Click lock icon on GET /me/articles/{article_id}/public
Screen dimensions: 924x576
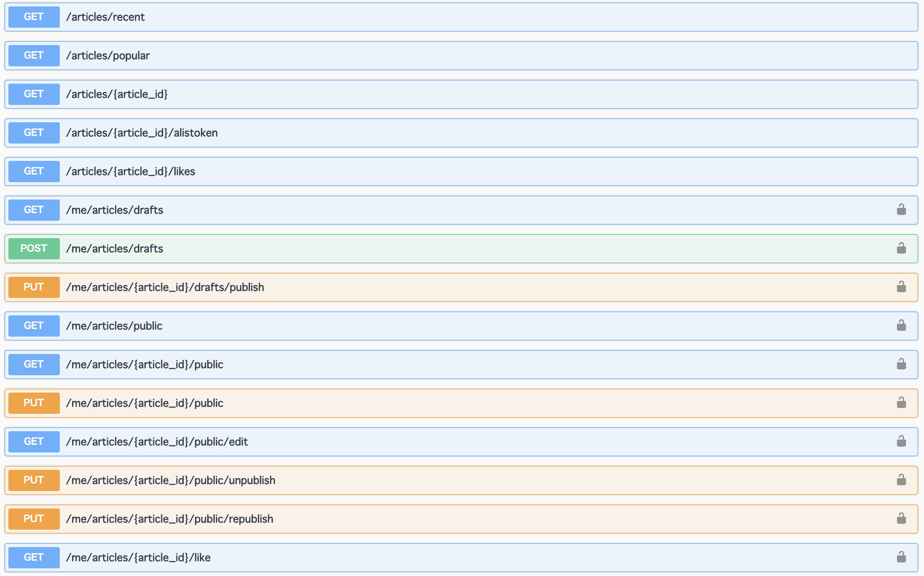[x=901, y=364]
